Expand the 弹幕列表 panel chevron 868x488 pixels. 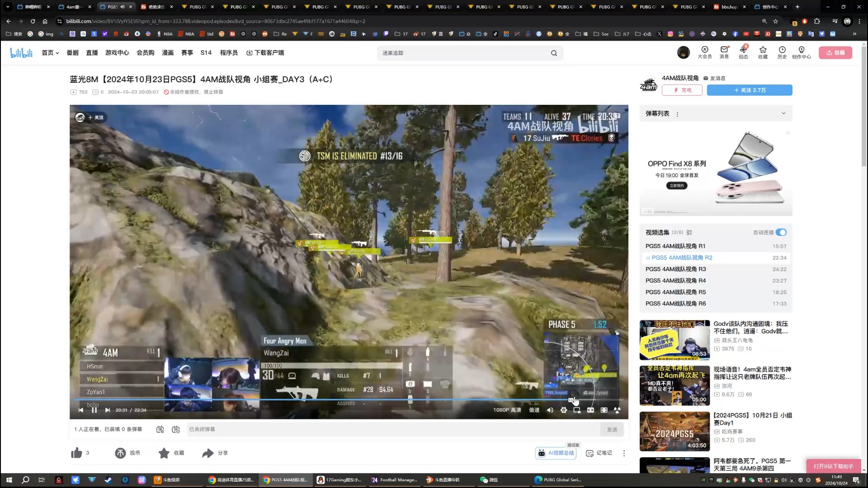click(783, 113)
